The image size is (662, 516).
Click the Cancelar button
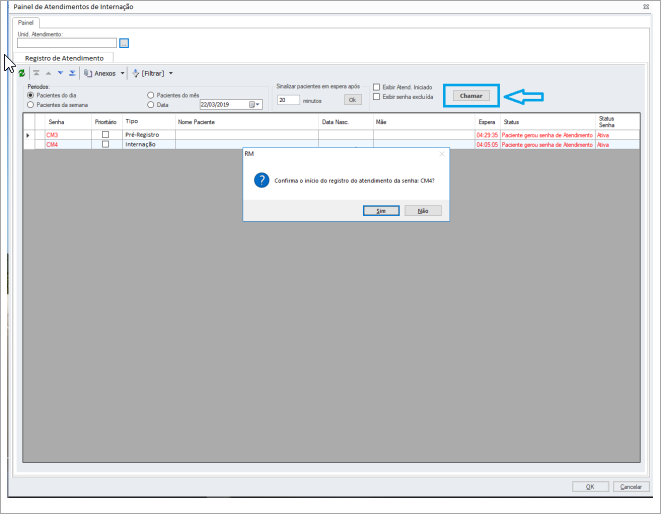pos(631,487)
